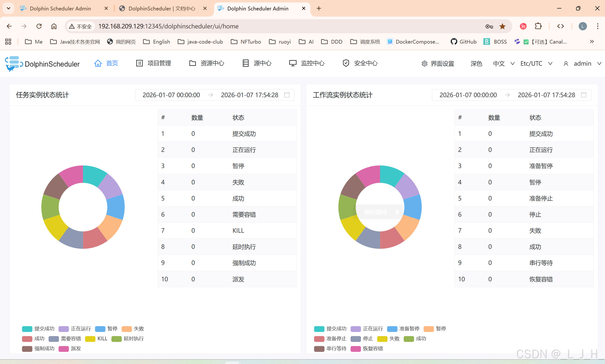Reload the page with refresh icon
The image size is (605, 364).
coord(39,26)
